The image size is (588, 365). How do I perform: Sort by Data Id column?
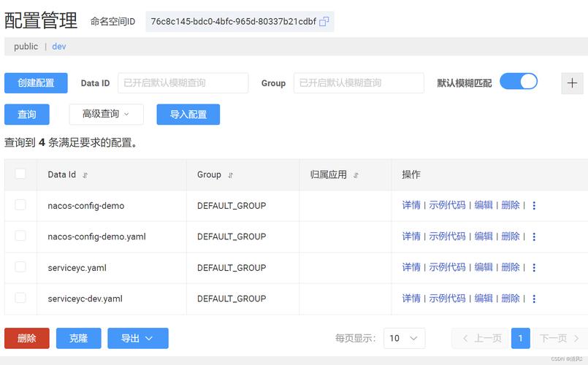(85, 175)
